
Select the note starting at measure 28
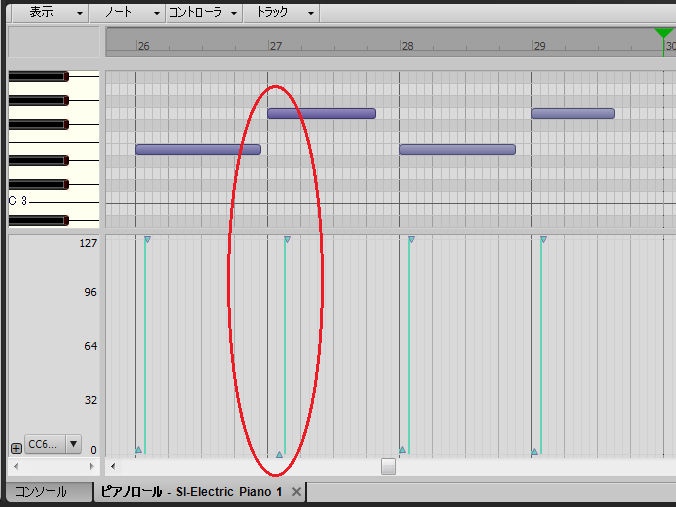click(457, 150)
